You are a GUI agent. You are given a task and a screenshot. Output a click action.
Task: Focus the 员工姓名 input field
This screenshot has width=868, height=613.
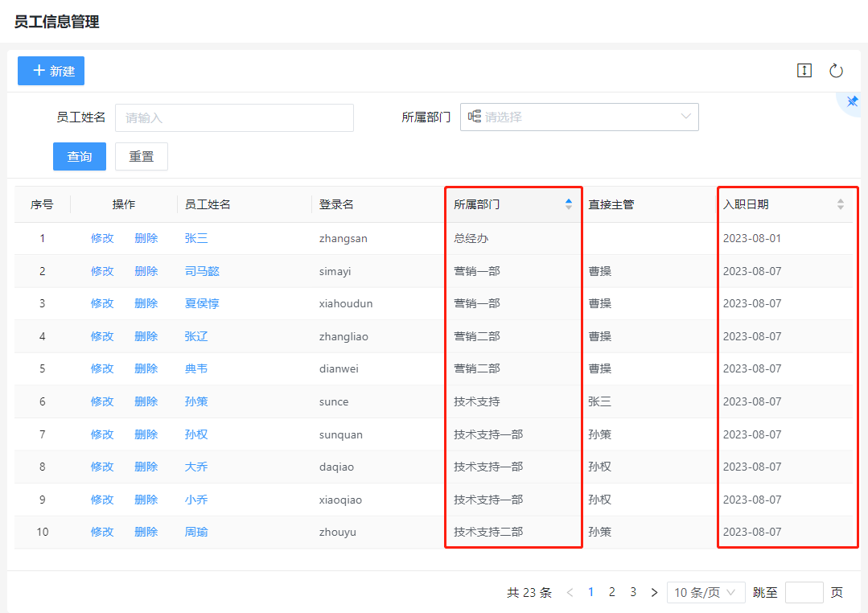click(x=234, y=117)
